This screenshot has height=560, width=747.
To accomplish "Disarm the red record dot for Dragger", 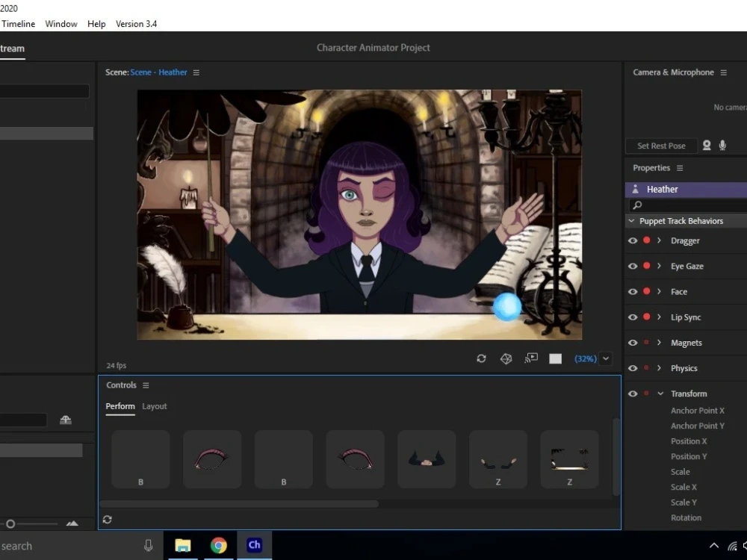I will (646, 240).
